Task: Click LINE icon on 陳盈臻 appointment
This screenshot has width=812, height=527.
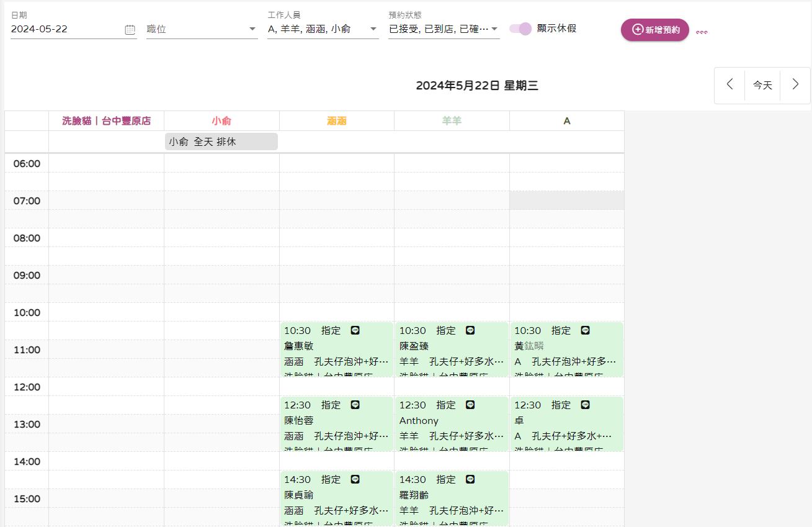Action: (470, 330)
